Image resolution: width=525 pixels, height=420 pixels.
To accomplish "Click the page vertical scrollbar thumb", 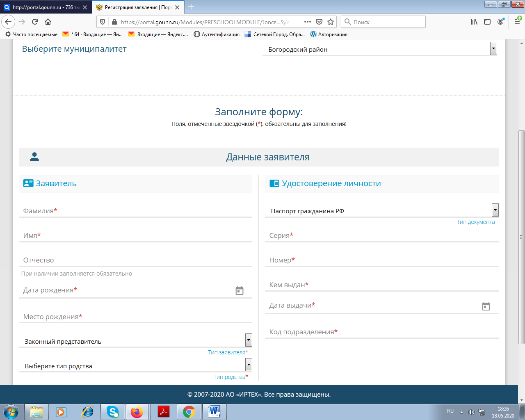I will tap(521, 237).
